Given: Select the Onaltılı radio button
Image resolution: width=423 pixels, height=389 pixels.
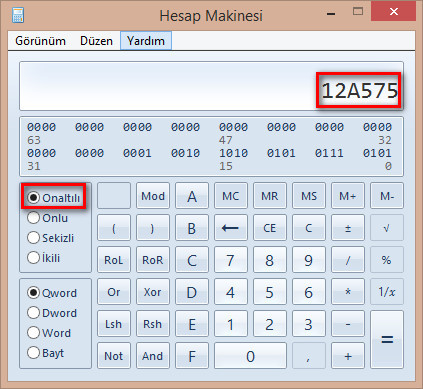Looking at the screenshot, I should coord(54,198).
